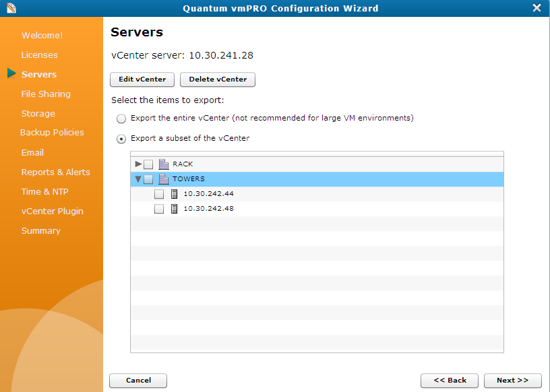Collapse the TOWERS tree node
550x392 pixels.
click(x=137, y=178)
